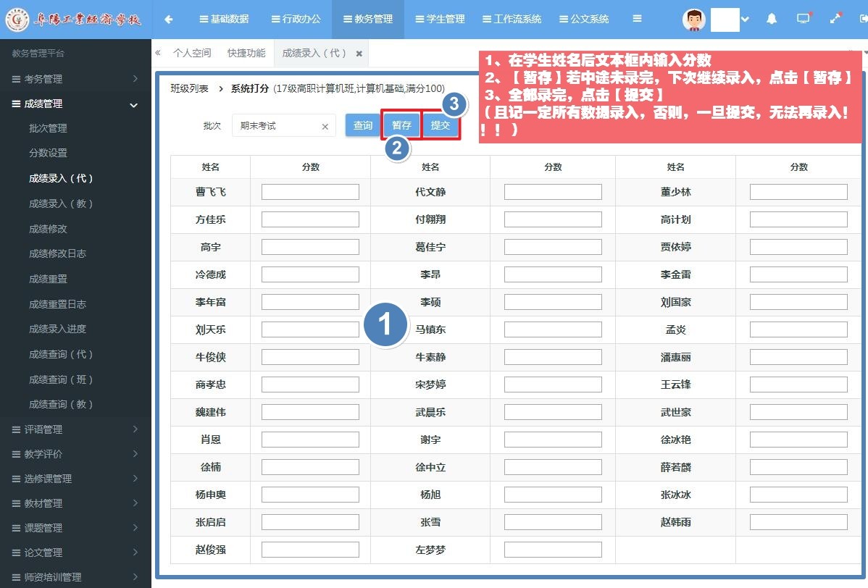Open the 学生管理 top menu
Viewport: 868px width, 588px height.
click(440, 20)
